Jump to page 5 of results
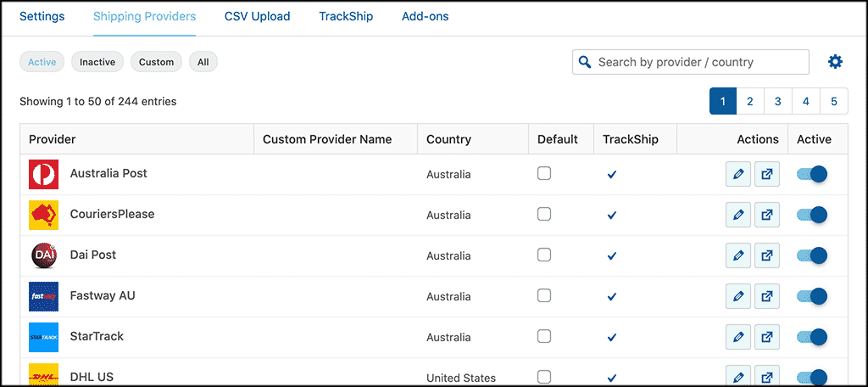The height and width of the screenshot is (387, 868). [834, 102]
